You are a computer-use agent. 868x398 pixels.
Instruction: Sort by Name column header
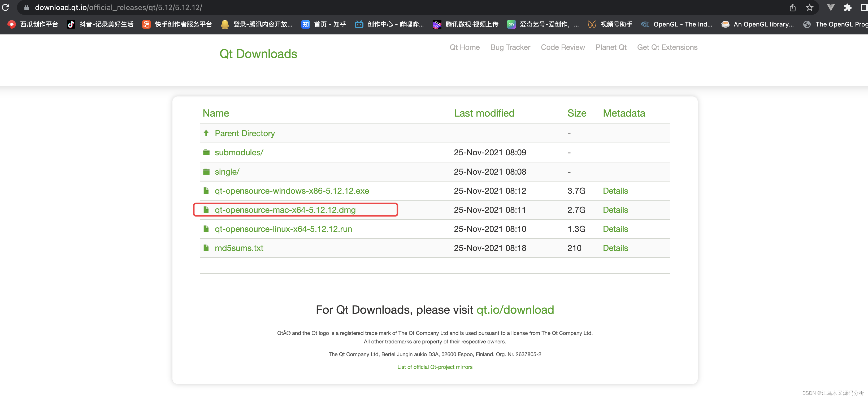[216, 113]
